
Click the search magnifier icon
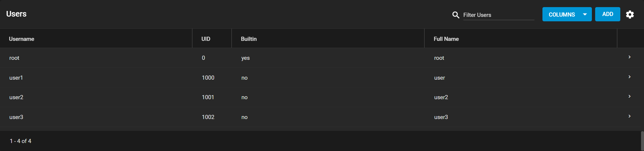[456, 15]
